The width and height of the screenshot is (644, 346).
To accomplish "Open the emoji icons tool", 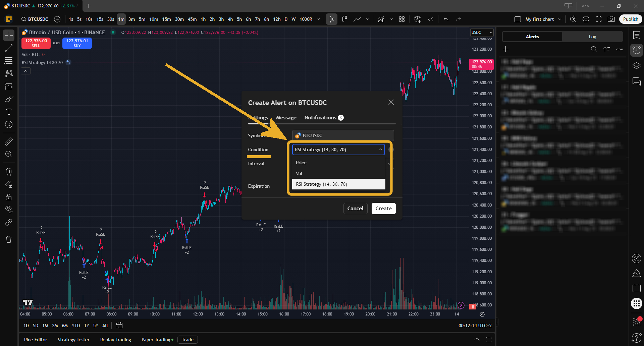I will [9, 124].
